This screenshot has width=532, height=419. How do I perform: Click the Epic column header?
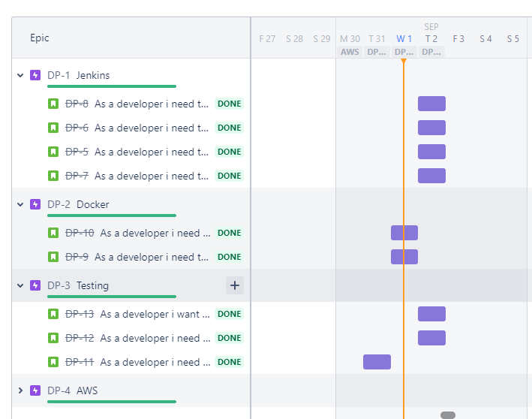[39, 38]
